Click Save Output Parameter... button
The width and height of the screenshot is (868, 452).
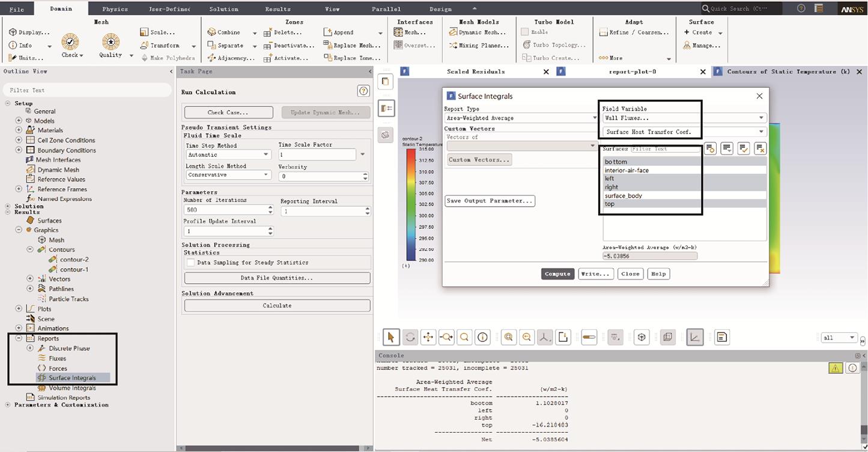point(490,201)
